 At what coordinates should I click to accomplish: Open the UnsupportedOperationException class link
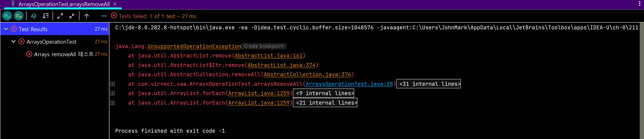[x=194, y=46]
